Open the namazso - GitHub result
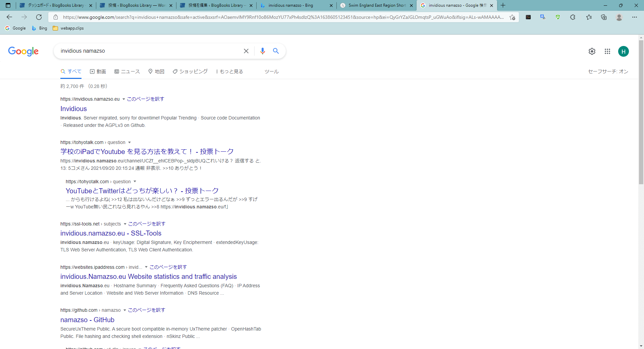Viewport: 644px width, 349px height. tap(87, 320)
